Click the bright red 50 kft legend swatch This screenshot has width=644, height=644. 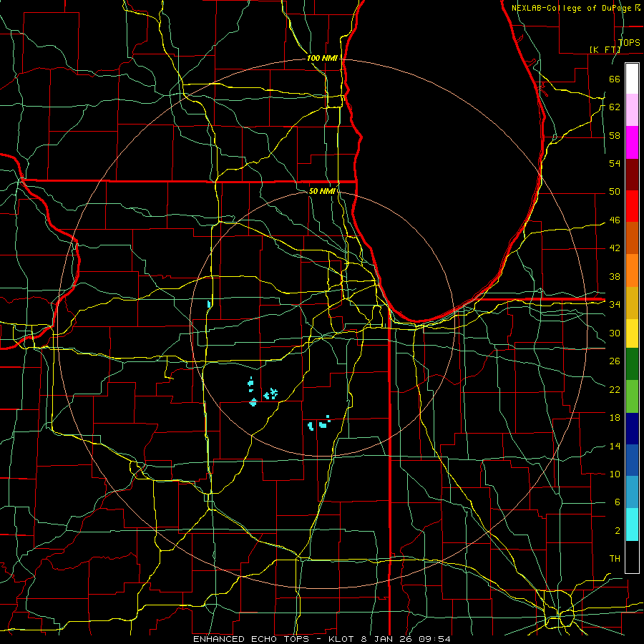click(x=632, y=206)
